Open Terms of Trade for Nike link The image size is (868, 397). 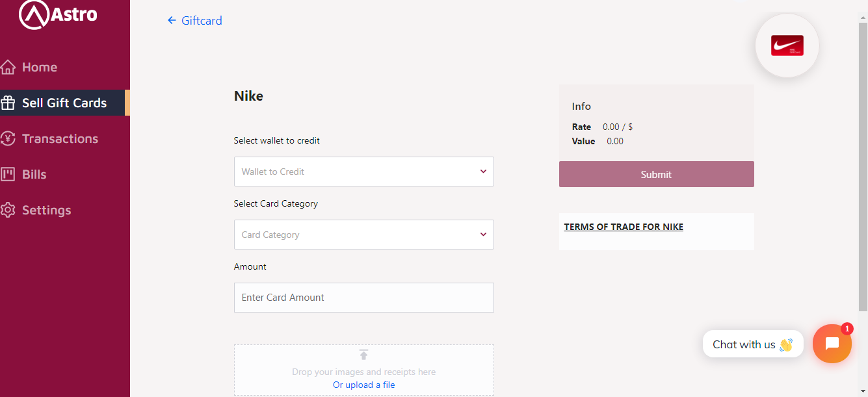(x=624, y=227)
